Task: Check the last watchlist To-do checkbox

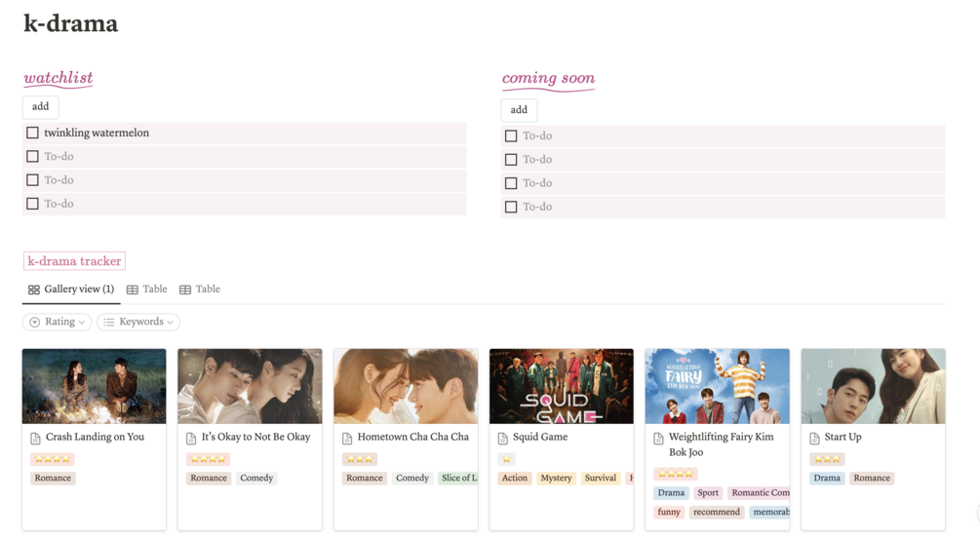Action: (32, 204)
